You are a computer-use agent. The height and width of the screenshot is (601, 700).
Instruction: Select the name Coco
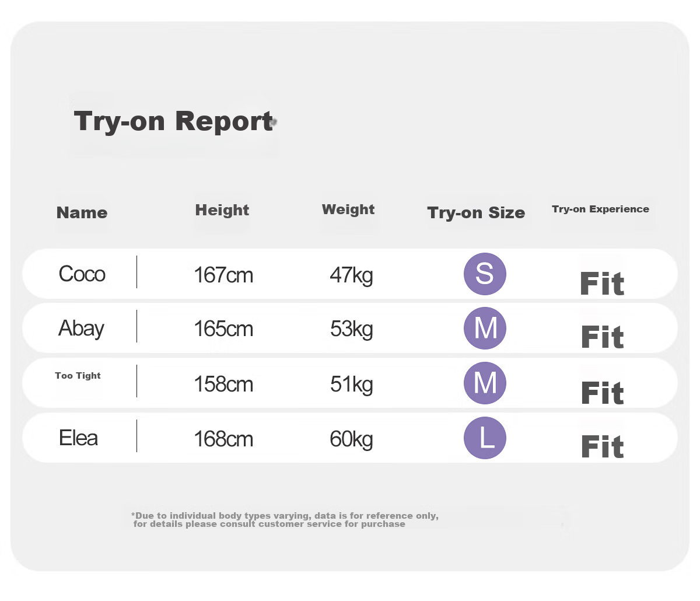[x=82, y=274]
